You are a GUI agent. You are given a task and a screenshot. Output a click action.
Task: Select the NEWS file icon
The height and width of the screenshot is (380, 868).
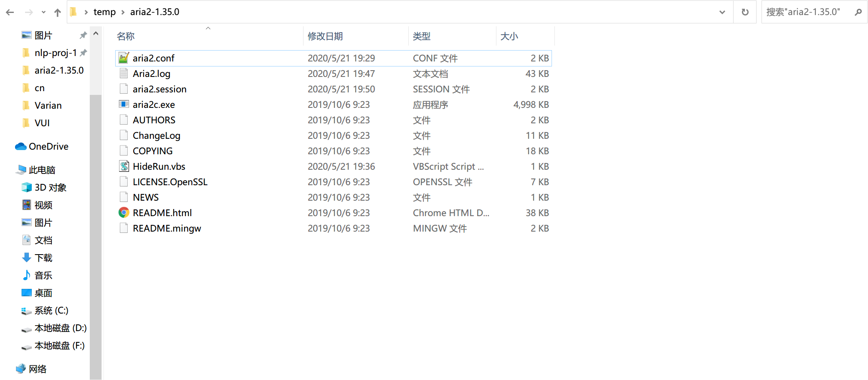point(124,197)
